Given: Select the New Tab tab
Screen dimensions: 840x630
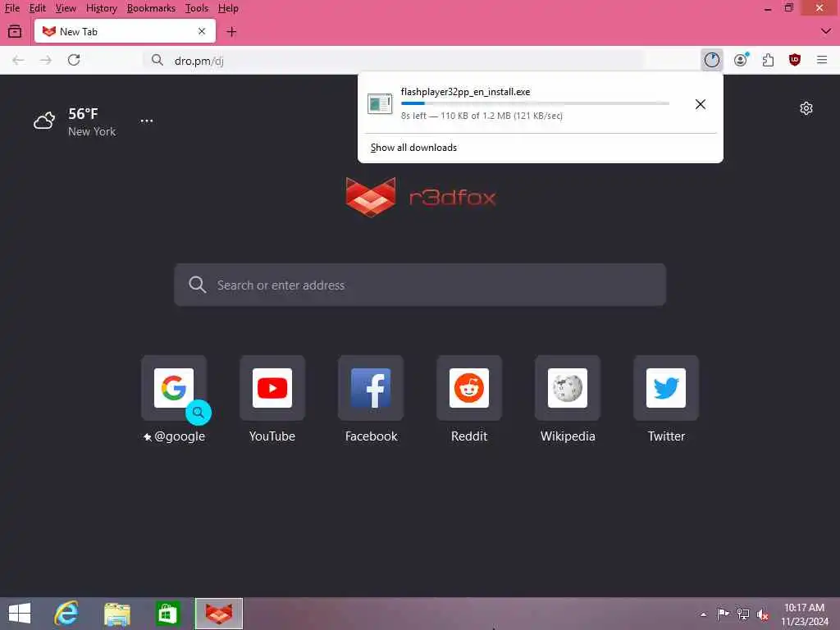Looking at the screenshot, I should [x=125, y=32].
